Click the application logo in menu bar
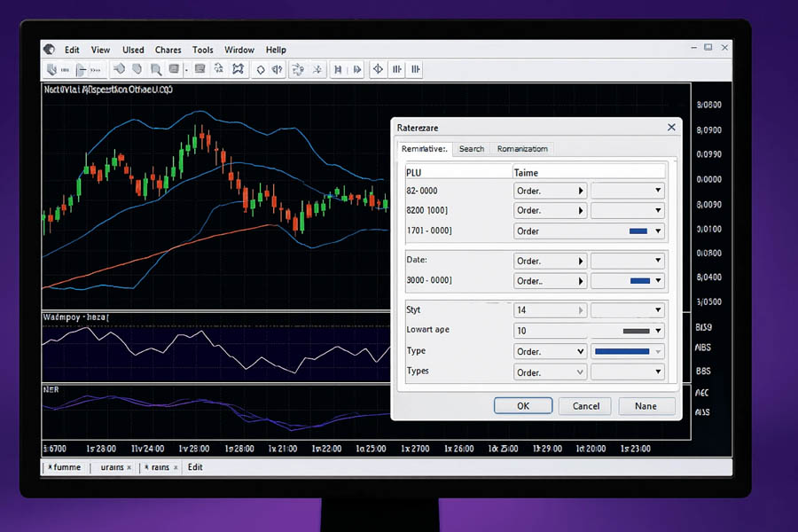Viewport: 798px width, 532px height. point(50,50)
